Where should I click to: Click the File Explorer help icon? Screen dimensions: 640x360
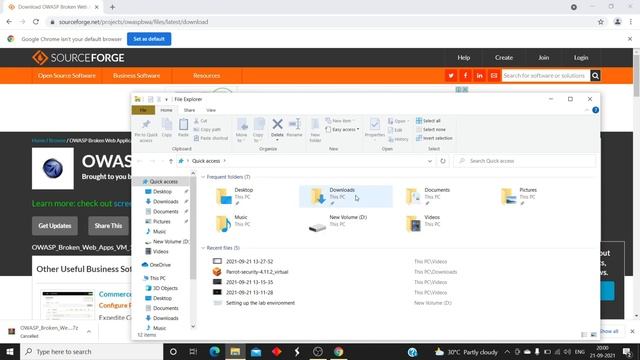click(x=596, y=110)
